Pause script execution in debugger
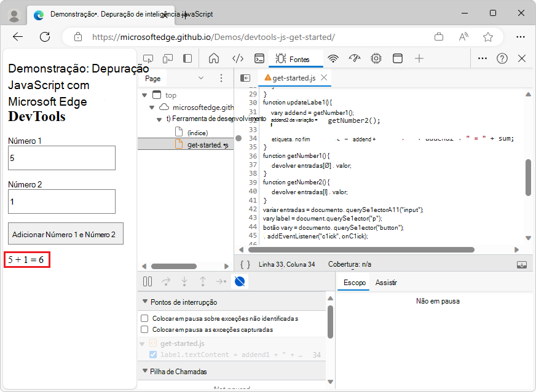Screen dimensions: 536x392 tap(148, 281)
